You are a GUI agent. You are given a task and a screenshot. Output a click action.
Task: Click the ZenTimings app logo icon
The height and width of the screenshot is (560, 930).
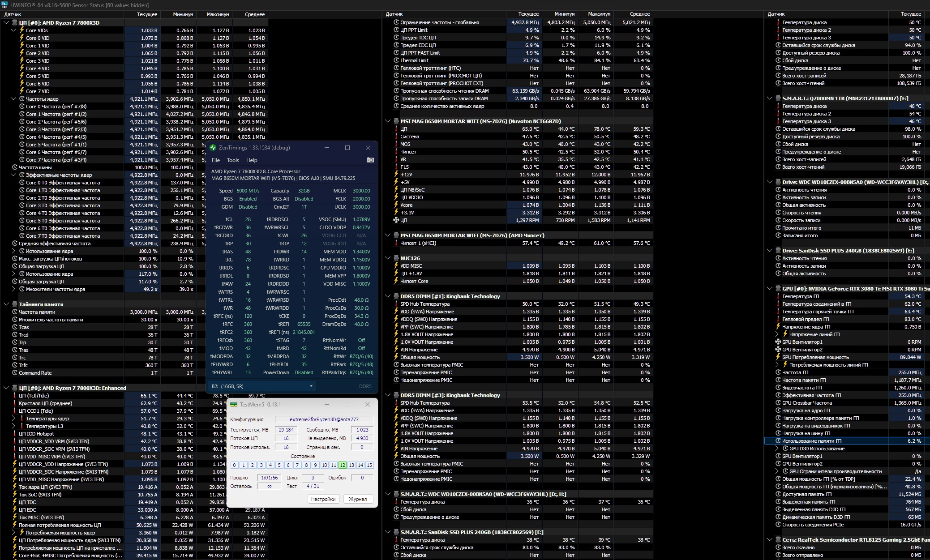(x=213, y=148)
